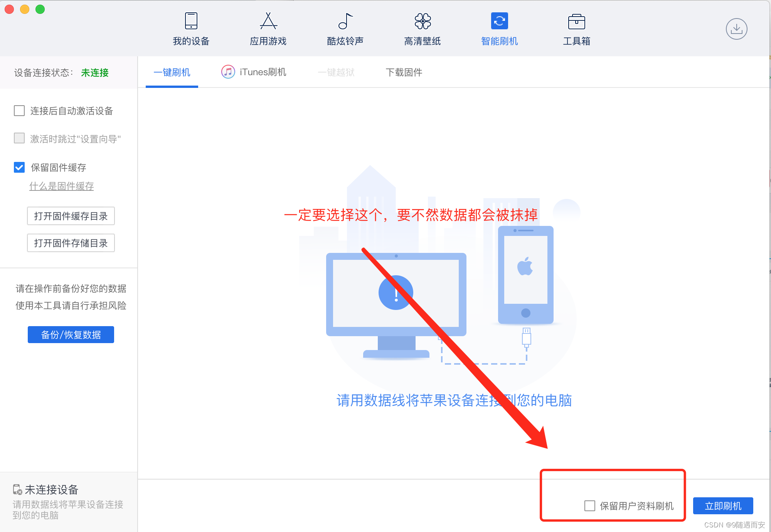Switch to the 一键刷机 tab
This screenshot has height=532, width=771.
click(x=172, y=72)
